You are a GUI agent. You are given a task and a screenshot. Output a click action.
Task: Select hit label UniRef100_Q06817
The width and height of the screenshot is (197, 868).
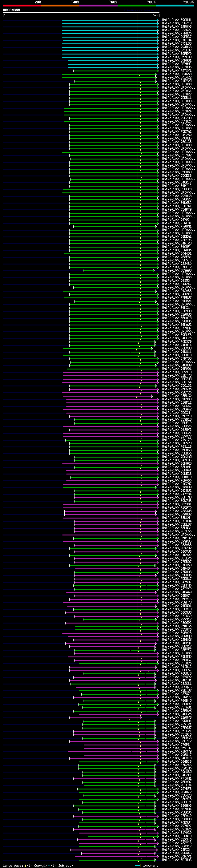[x=176, y=755]
